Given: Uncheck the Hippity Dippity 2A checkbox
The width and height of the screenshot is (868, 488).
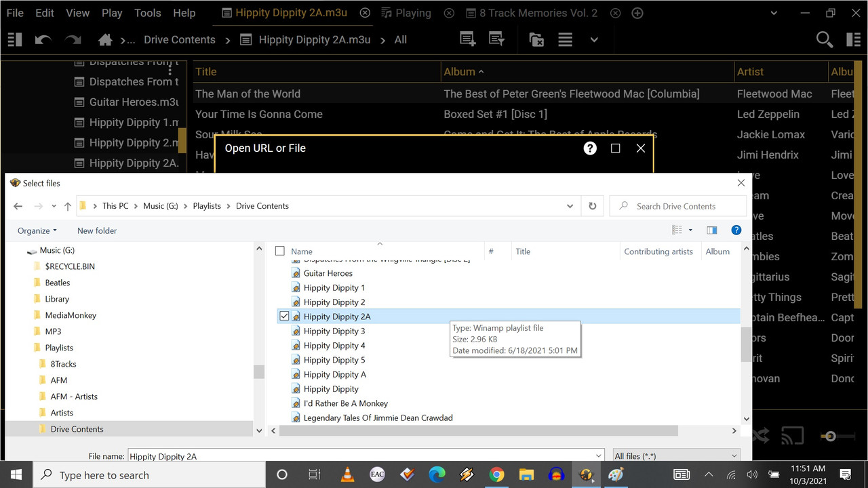Looking at the screenshot, I should point(284,317).
